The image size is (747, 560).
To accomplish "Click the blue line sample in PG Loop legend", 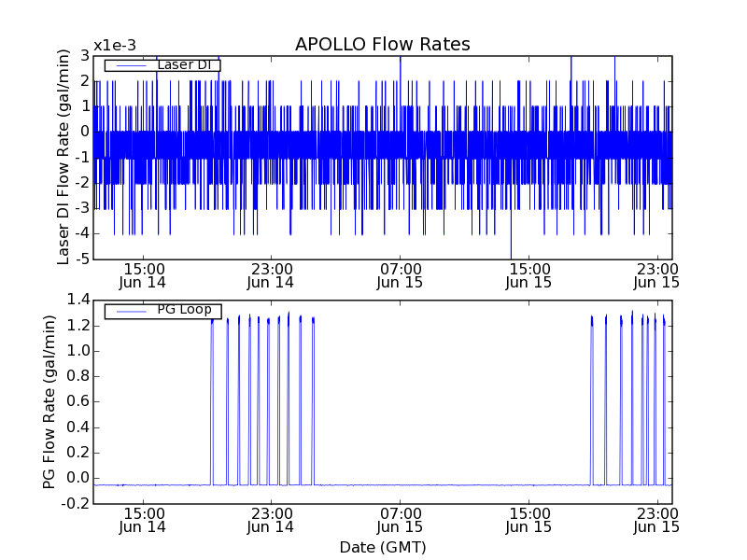I will coord(130,311).
